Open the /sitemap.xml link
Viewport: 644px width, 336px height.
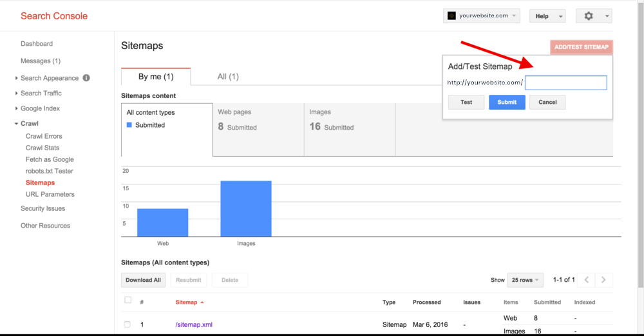(194, 324)
